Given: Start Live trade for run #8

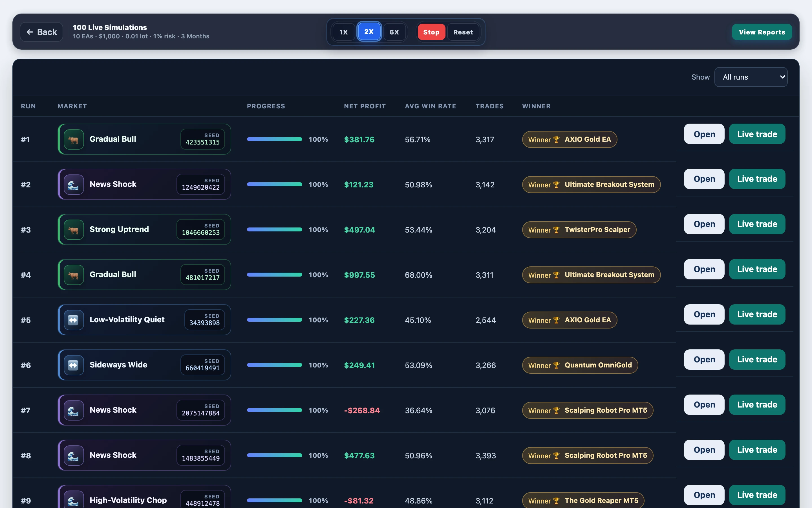Looking at the screenshot, I should [757, 450].
